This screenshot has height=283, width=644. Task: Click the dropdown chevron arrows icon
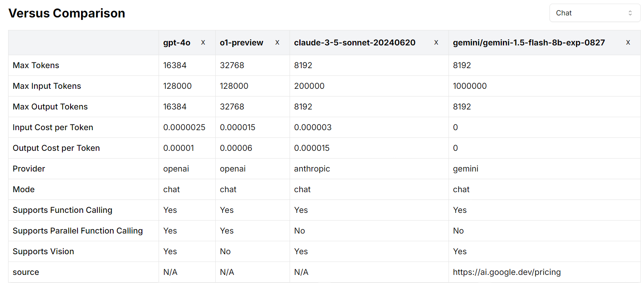point(630,13)
